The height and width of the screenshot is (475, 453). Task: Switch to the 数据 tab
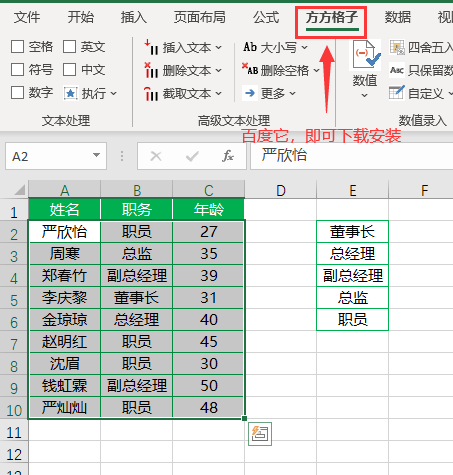click(398, 17)
